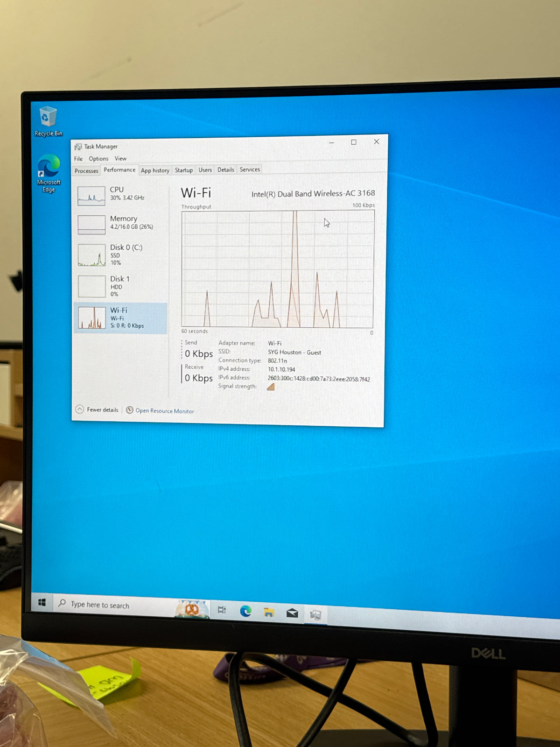Click in the Type here to search box

[x=114, y=605]
